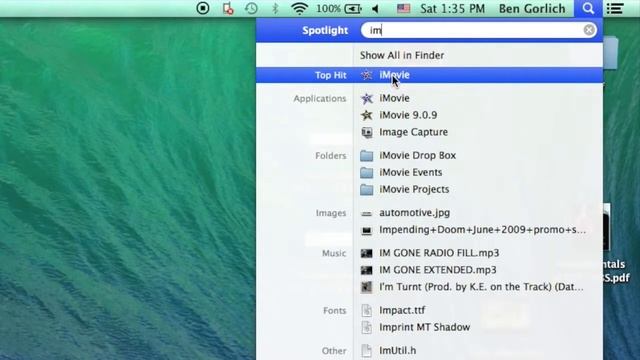Select Show All in Finder
Image resolution: width=640 pixels, height=360 pixels.
pyautogui.click(x=402, y=55)
